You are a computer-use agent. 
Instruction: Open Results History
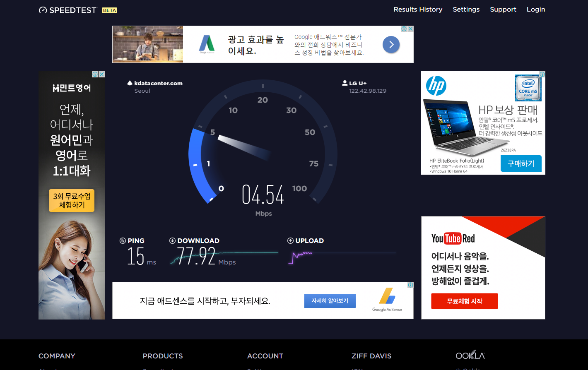(418, 10)
